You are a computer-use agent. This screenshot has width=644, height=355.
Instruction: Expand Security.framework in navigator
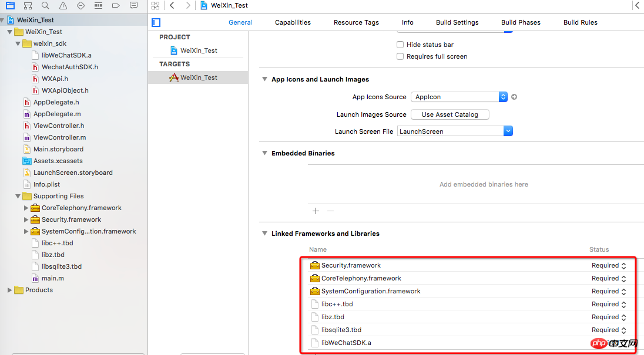click(x=26, y=219)
